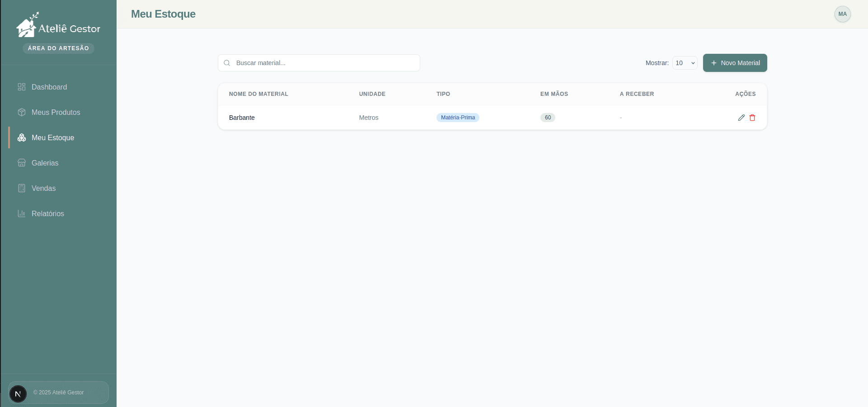Click inside the Buscar material search field
Screen dimensions: 868x407
[x=319, y=63]
